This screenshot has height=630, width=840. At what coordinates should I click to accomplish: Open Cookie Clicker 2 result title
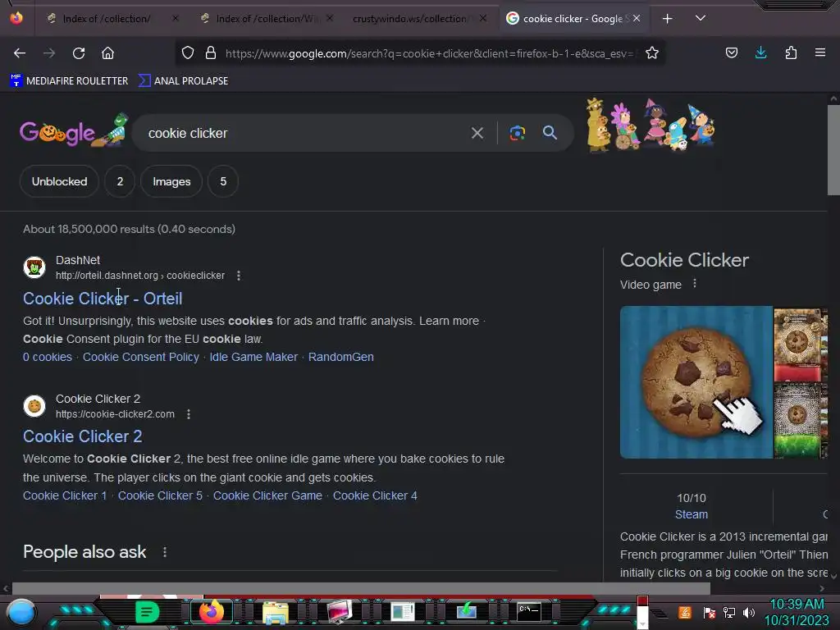pyautogui.click(x=83, y=436)
